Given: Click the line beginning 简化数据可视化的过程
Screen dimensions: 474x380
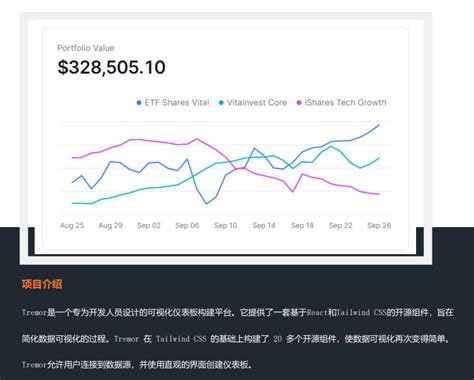Looking at the screenshot, I should click(235, 339).
